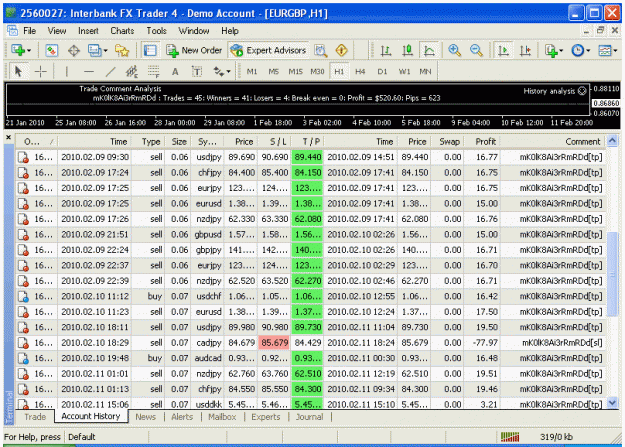Click the Profiles toolbar icon
This screenshot has width=625, height=447.
point(94,50)
